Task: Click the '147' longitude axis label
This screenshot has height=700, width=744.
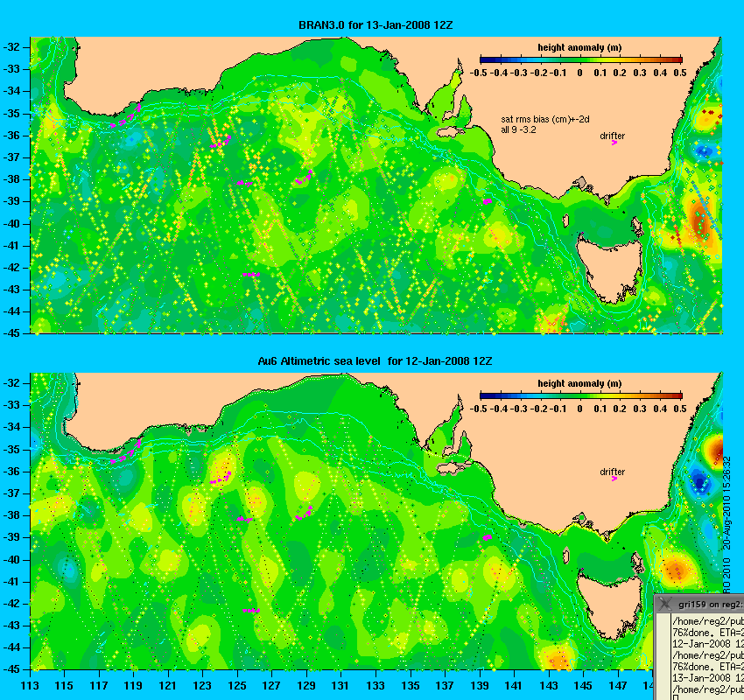Action: (x=618, y=686)
